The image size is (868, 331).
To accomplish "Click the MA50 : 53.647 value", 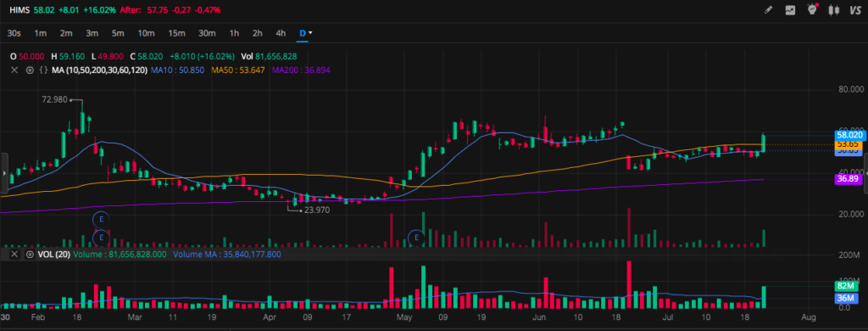I will (x=238, y=70).
